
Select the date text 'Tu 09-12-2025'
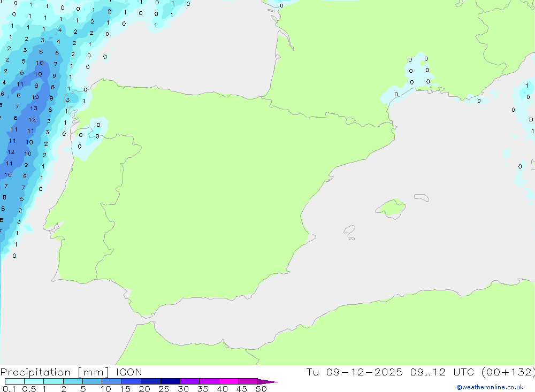354,372
